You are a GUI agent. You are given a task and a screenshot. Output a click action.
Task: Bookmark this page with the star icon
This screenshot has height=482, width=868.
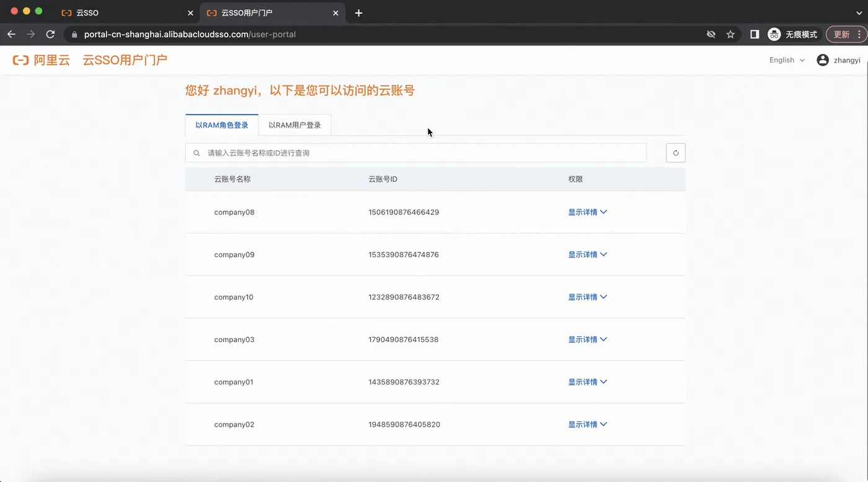730,34
